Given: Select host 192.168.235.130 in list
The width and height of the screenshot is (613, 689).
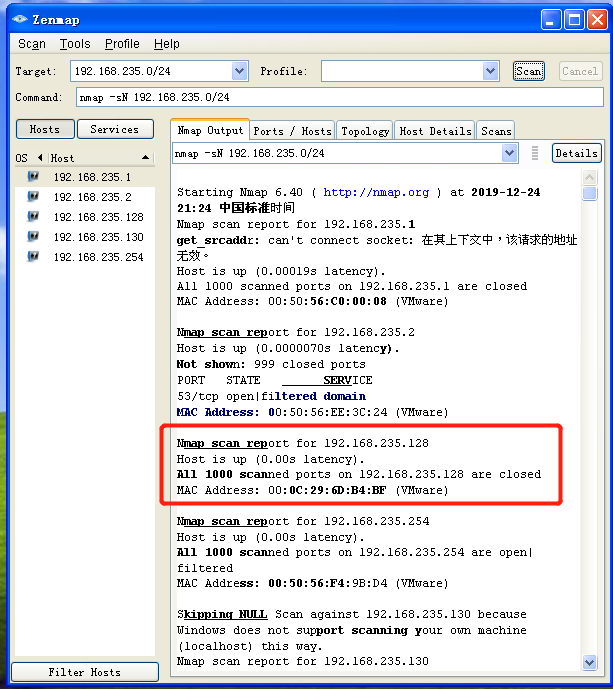Looking at the screenshot, I should 98,237.
